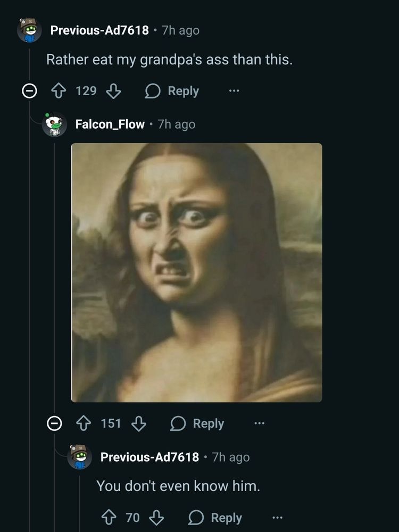Open more options for the 129-point comment
Viewport: 399px width, 532px height.
coord(234,91)
